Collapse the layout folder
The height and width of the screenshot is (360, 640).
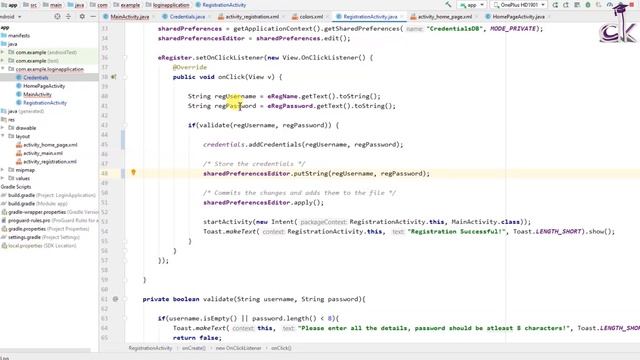pyautogui.click(x=3, y=136)
